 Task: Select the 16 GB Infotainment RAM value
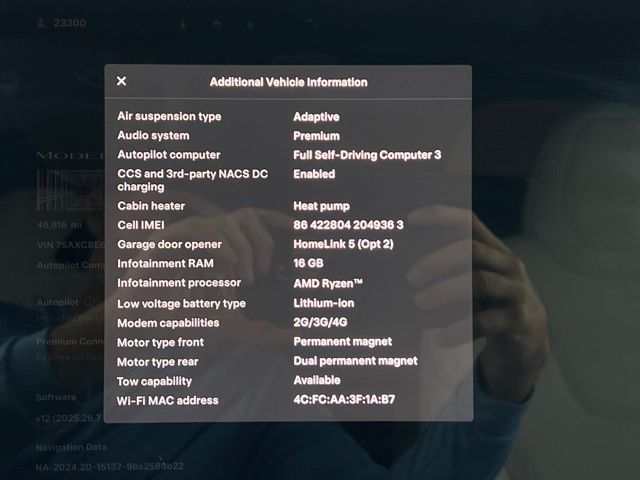coord(309,264)
